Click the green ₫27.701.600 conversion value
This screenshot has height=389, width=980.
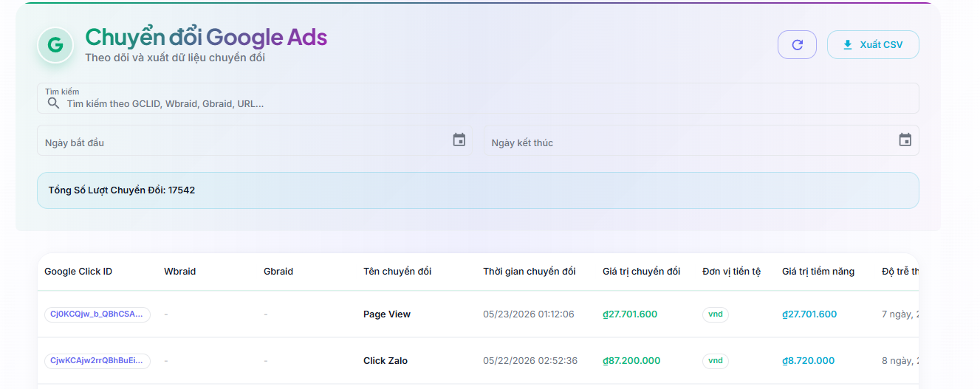630,314
